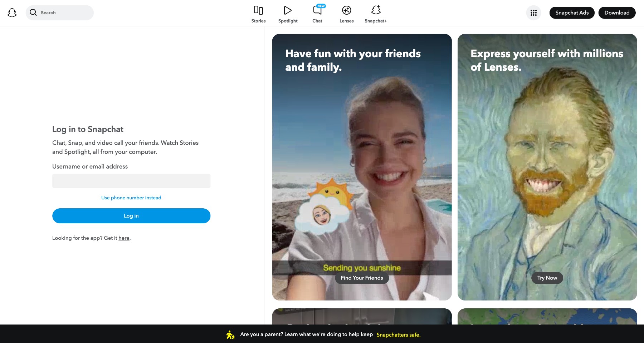Screen dimensions: 644x343
Task: Open the Lenses icon
Action: (346, 10)
